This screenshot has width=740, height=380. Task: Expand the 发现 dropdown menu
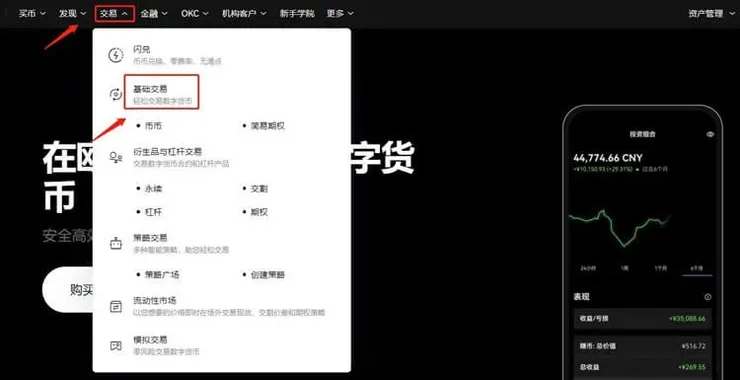(x=73, y=14)
